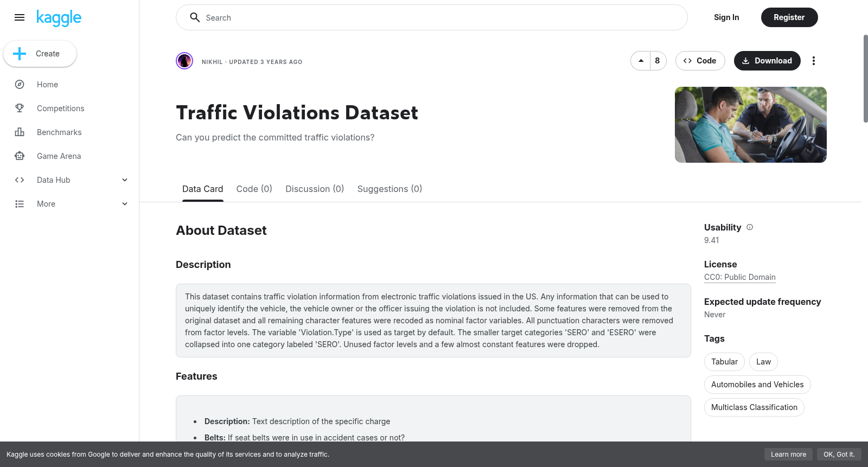The height and width of the screenshot is (467, 868).
Task: Open Nikhil's profile avatar
Action: pos(184,61)
